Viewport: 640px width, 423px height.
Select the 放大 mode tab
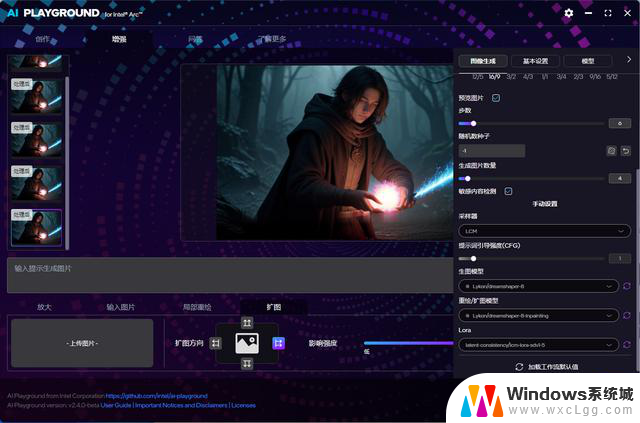pos(44,307)
